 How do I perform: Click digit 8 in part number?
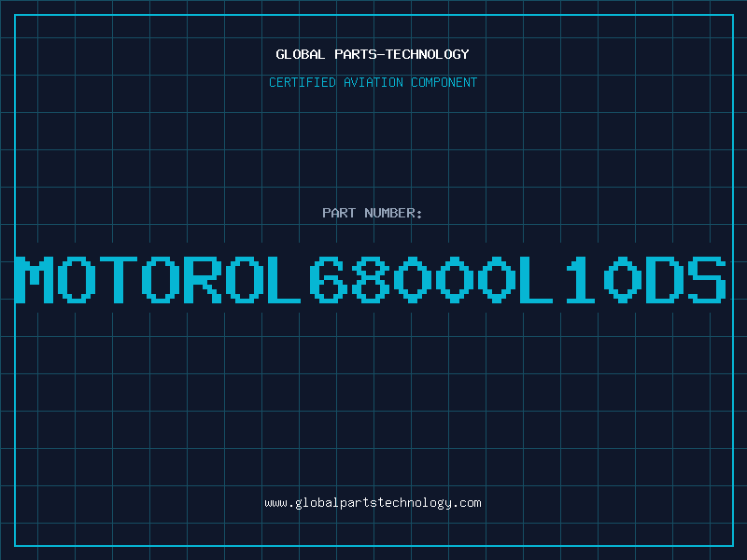[370, 280]
